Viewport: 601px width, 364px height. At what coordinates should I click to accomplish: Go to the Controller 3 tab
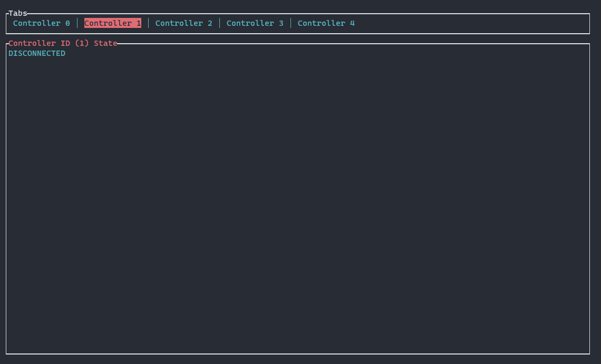point(255,23)
